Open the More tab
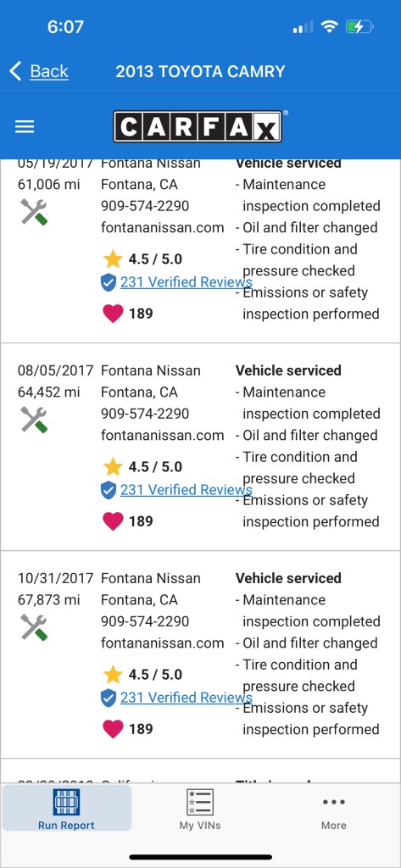 333,808
